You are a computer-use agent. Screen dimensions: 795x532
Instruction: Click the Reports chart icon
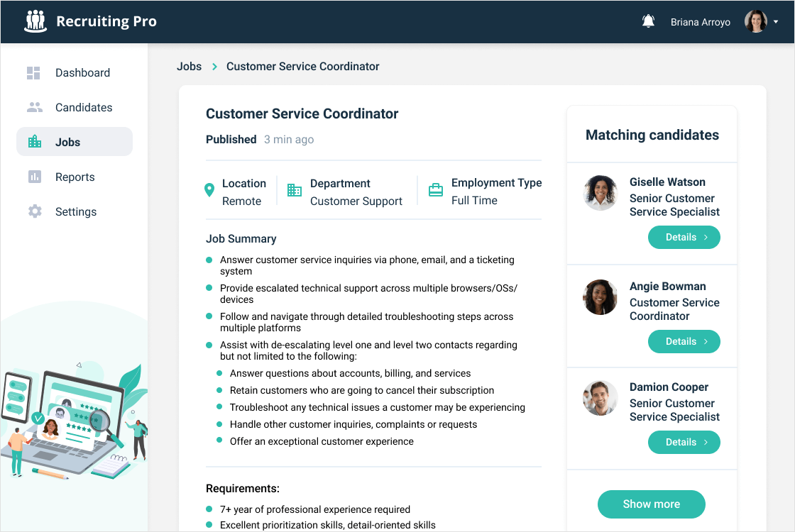click(34, 177)
